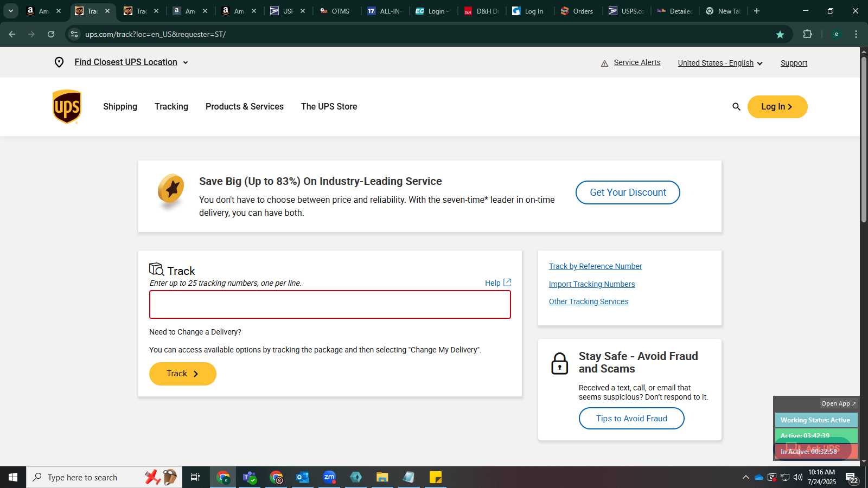This screenshot has width=868, height=488.
Task: Open Microsoft Teams from taskbar
Action: click(250, 477)
